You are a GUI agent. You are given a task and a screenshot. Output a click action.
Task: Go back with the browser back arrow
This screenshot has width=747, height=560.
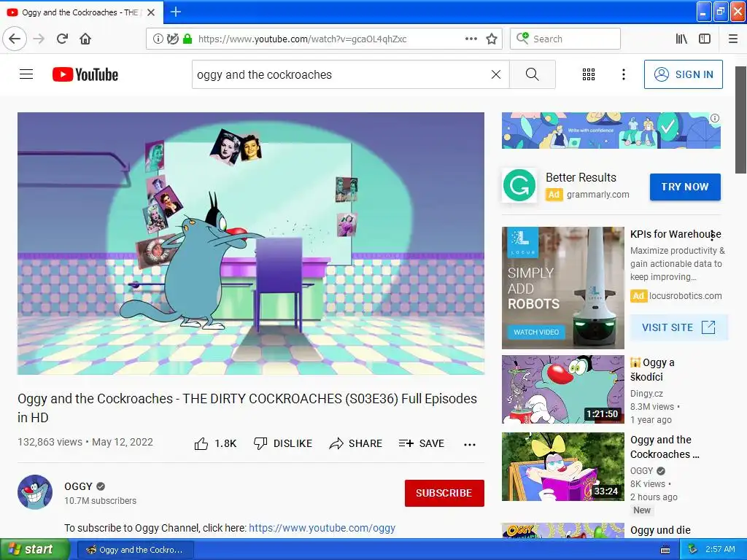[x=15, y=39]
